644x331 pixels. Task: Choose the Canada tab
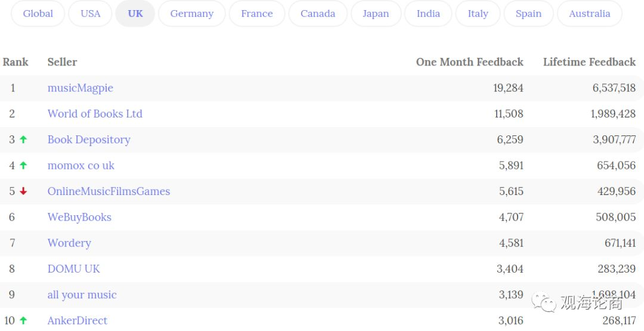coord(318,14)
